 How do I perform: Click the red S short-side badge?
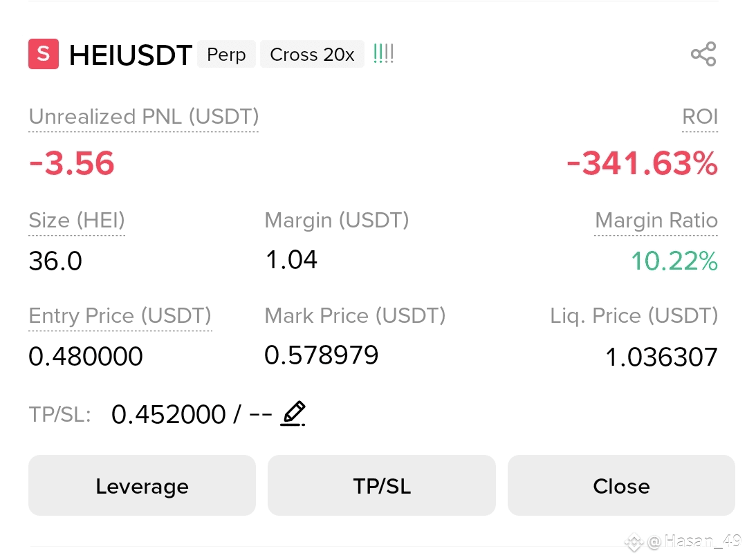(x=44, y=54)
